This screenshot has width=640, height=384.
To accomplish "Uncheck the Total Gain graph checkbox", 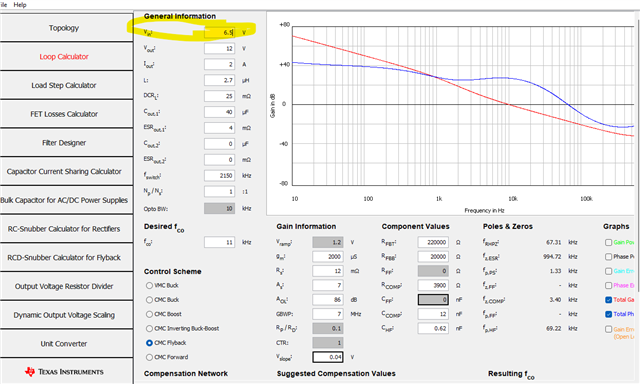I will 609,300.
